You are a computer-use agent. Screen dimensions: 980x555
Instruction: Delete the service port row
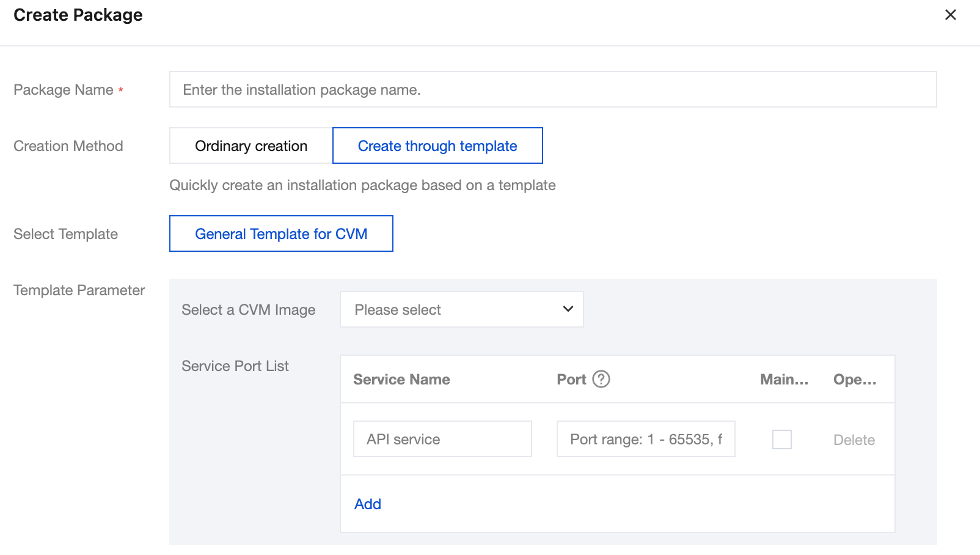(854, 440)
